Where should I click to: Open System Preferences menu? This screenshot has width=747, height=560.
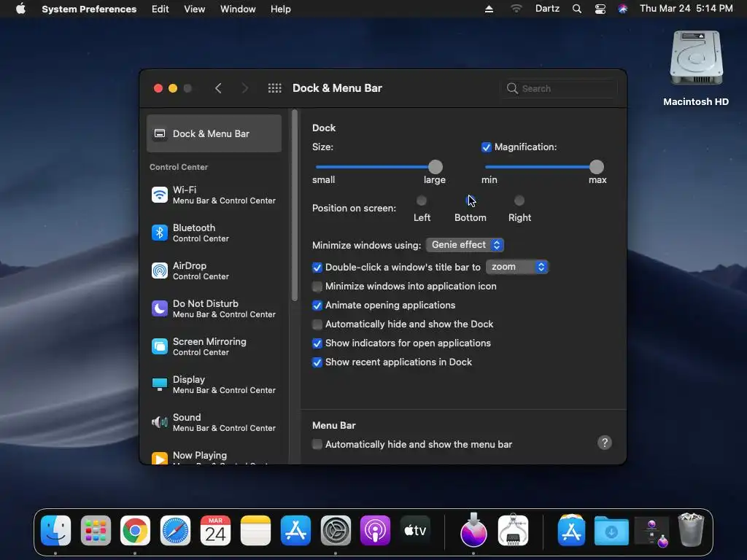point(89,9)
